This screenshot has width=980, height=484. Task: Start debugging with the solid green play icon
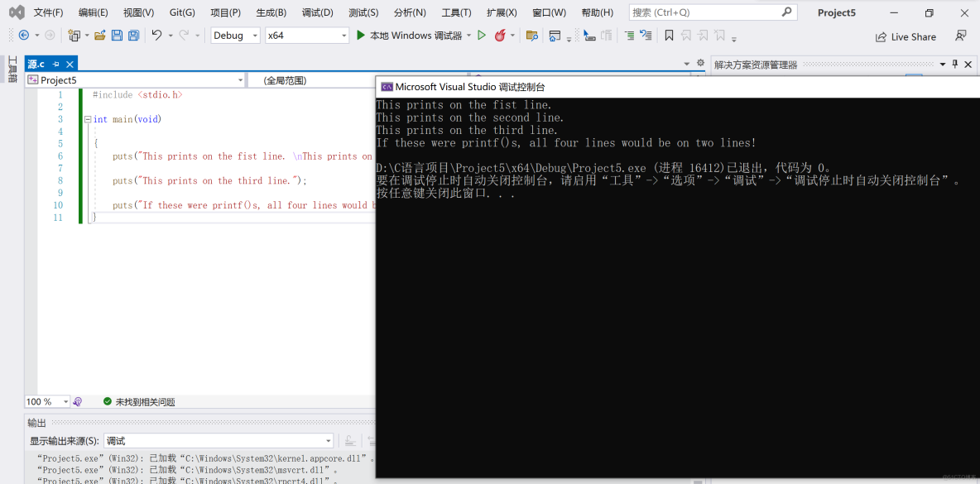tap(361, 36)
